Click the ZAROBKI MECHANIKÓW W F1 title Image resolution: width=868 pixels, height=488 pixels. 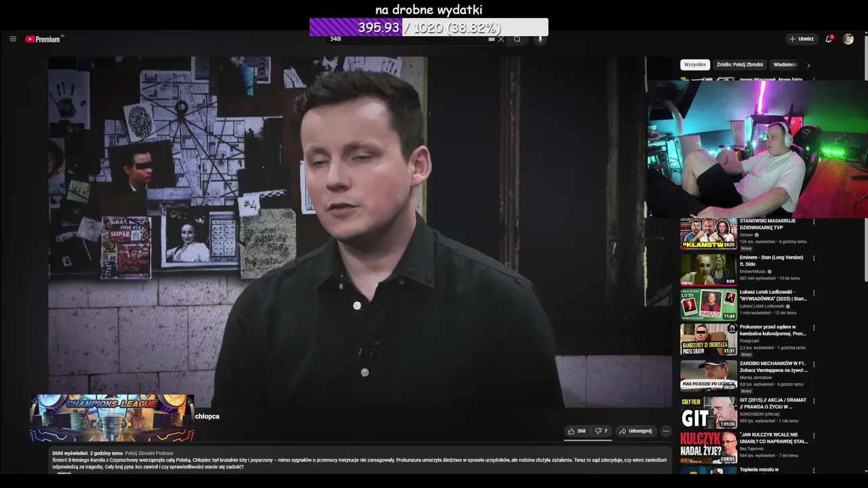(x=774, y=367)
